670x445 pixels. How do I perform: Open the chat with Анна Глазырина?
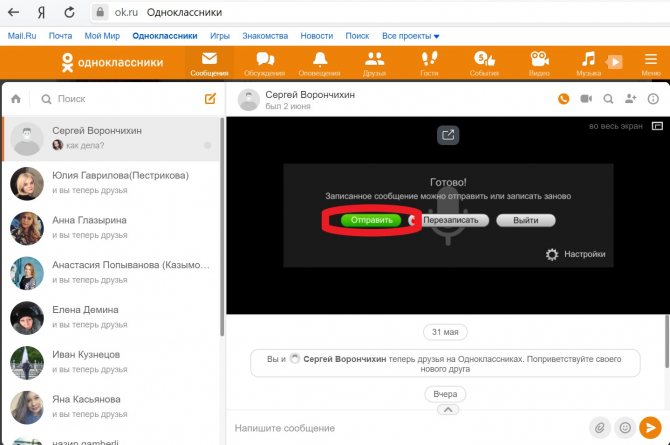tap(111, 228)
